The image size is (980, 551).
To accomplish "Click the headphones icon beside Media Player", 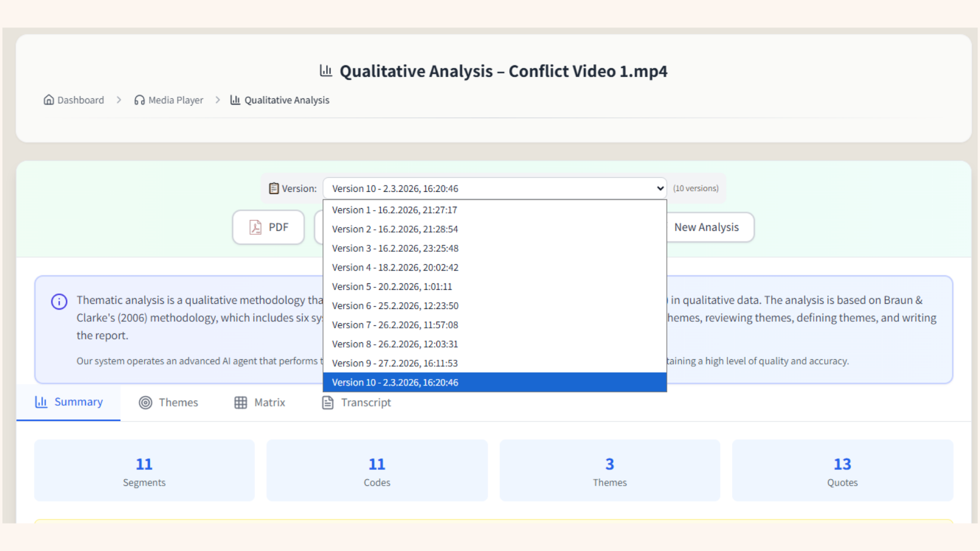I will [x=139, y=100].
